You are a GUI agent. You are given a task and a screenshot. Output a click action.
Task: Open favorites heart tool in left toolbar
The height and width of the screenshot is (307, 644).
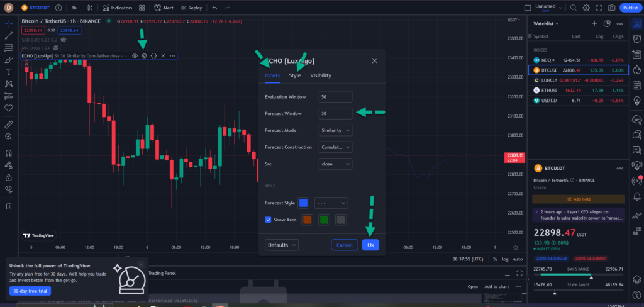(9, 108)
